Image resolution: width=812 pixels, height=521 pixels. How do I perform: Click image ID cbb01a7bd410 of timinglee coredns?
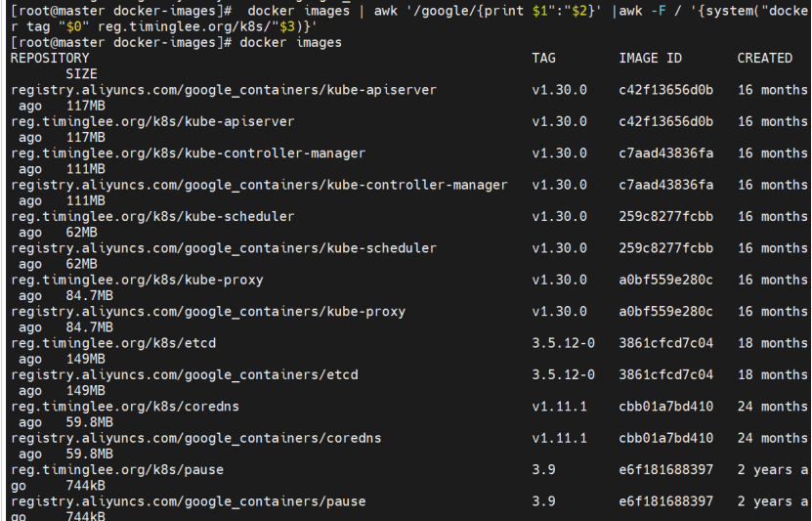[x=666, y=406]
